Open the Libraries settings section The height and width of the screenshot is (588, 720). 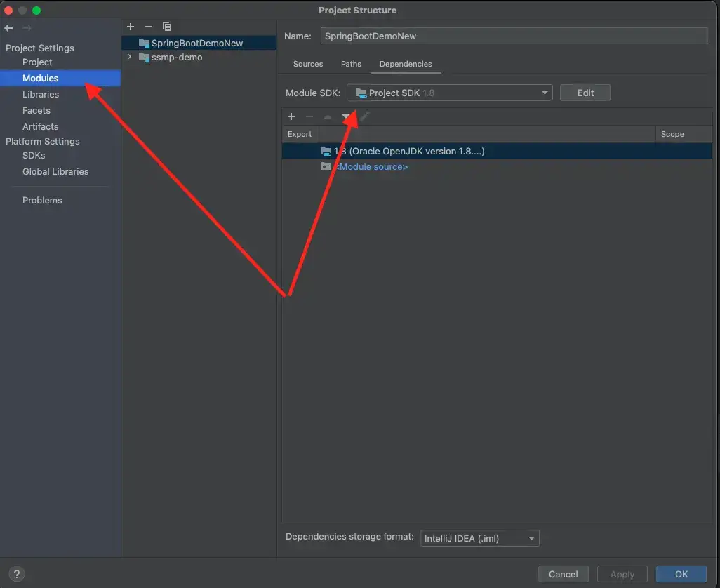coord(41,94)
